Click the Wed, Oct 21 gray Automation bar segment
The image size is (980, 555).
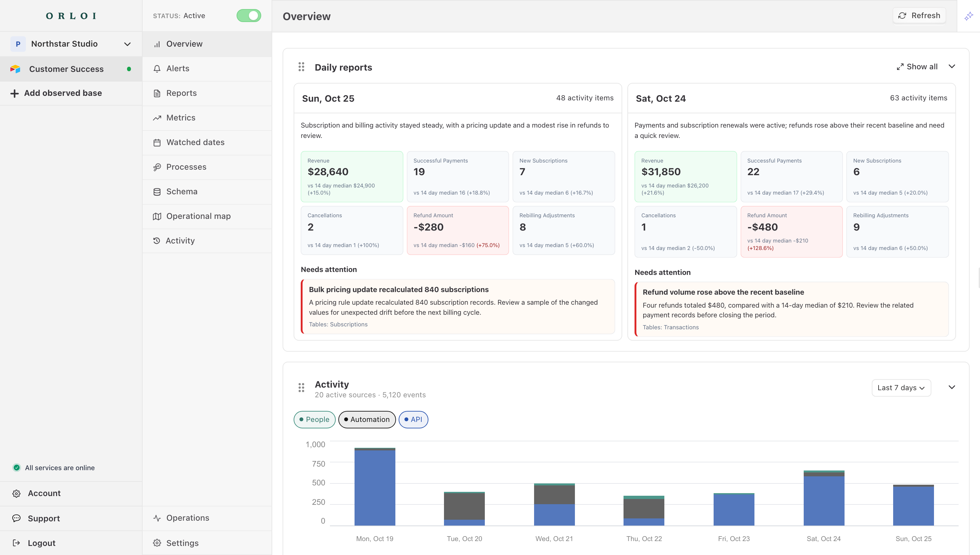pos(554,494)
